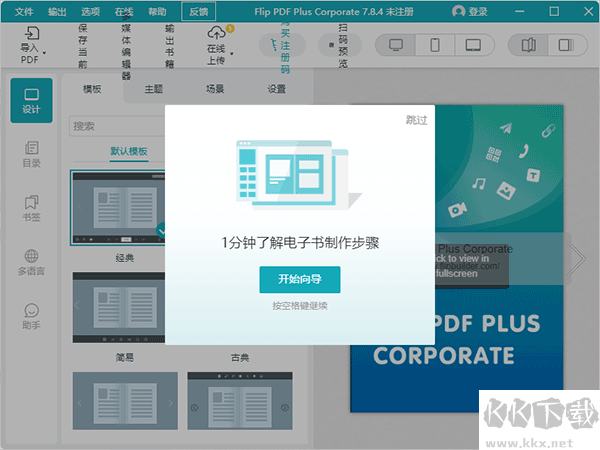Image resolution: width=600 pixels, height=450 pixels.
Task: Click 跳过 to skip the wizard
Action: 416,120
